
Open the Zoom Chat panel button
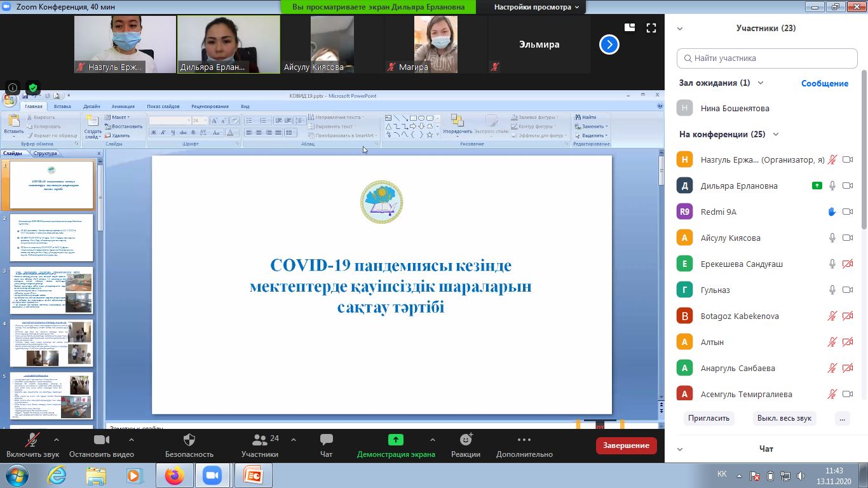click(x=326, y=440)
